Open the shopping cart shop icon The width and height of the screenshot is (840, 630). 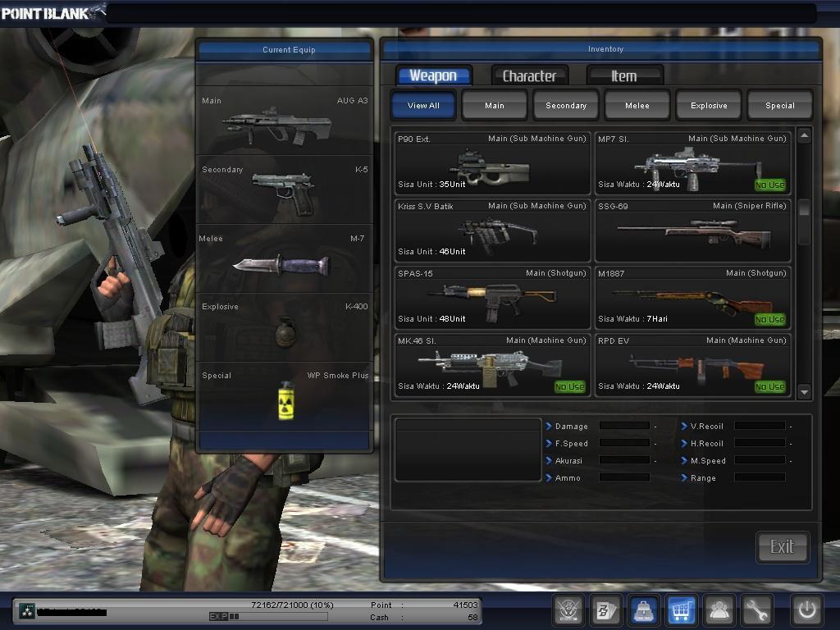point(682,610)
